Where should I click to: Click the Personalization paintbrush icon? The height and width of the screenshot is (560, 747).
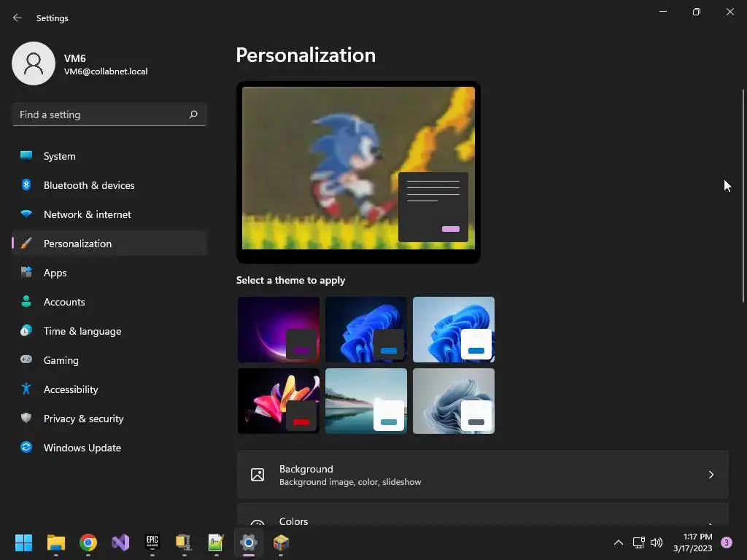pyautogui.click(x=26, y=244)
